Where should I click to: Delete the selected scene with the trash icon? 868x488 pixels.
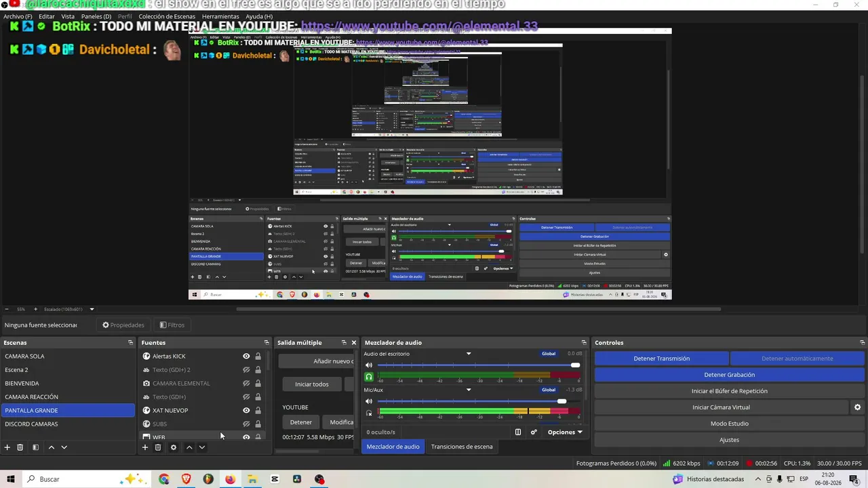20,447
